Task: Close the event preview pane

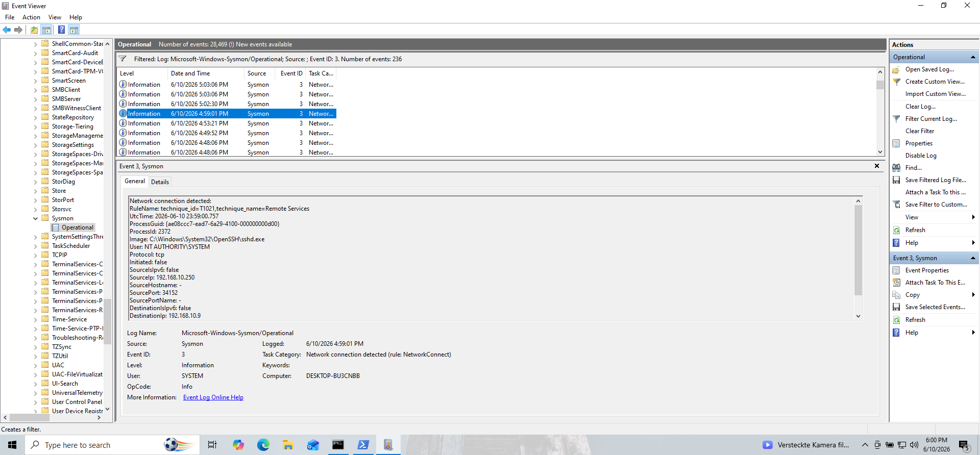Action: tap(877, 166)
